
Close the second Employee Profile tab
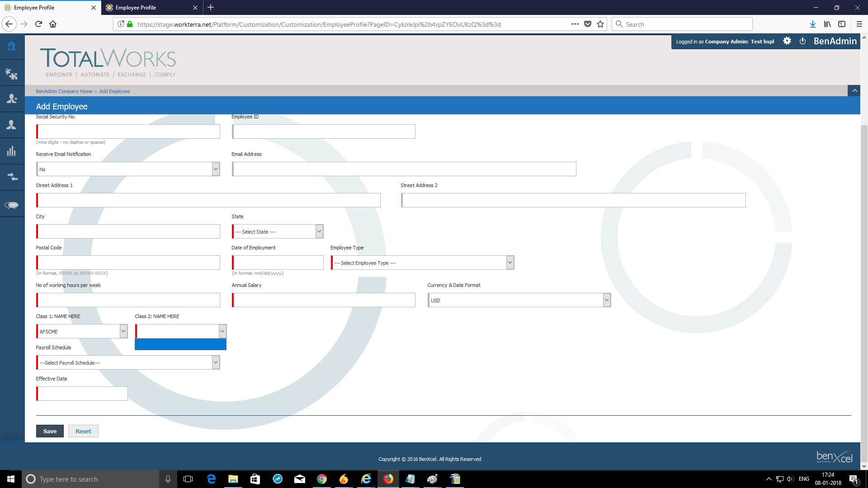[195, 8]
